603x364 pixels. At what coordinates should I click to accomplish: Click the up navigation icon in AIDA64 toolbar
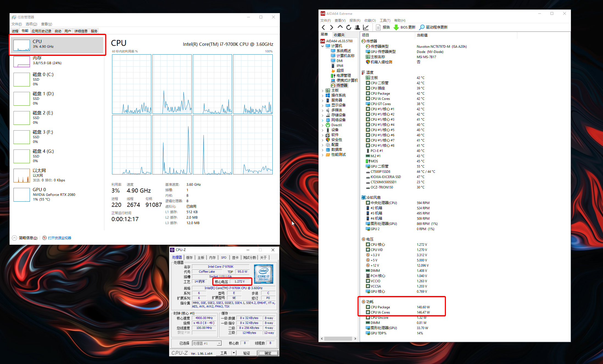340,27
